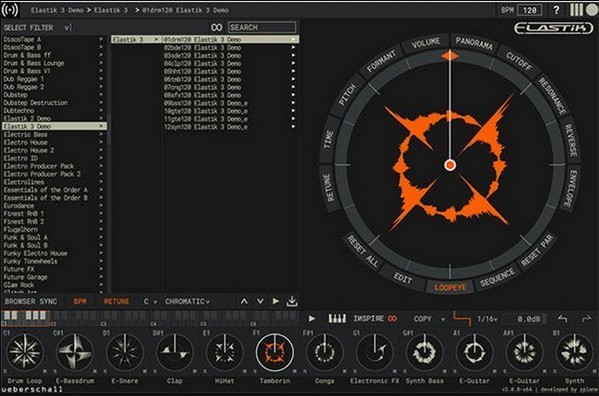
Task: Toggle the INSPIRE infinity mode
Action: click(x=392, y=318)
